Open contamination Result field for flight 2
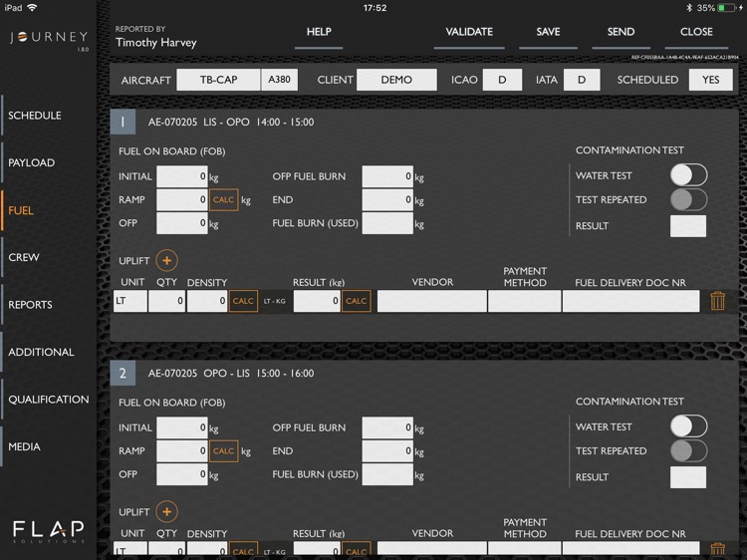Viewport: 747px width, 560px height. click(688, 477)
